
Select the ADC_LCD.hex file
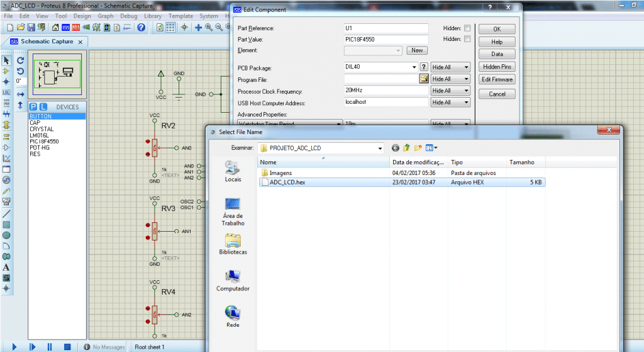point(287,183)
